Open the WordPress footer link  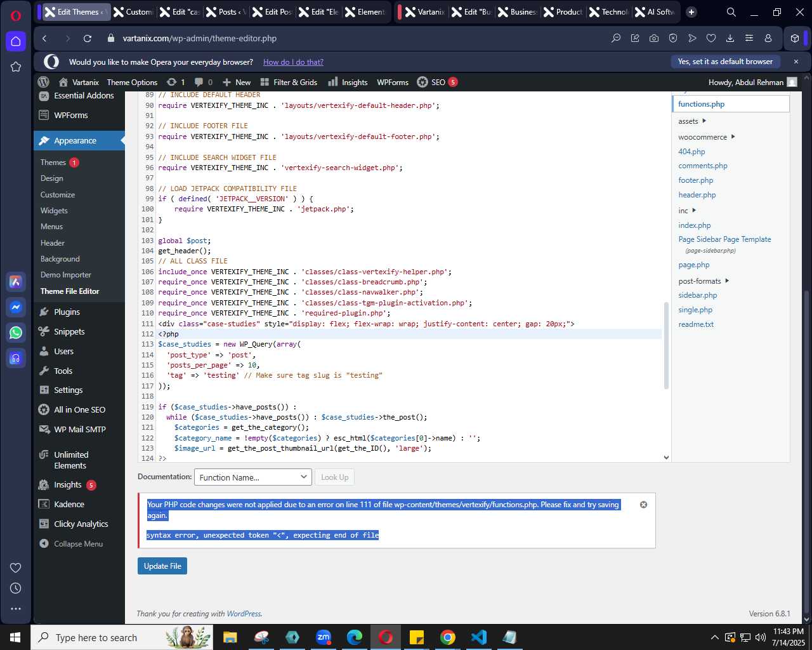click(x=244, y=614)
